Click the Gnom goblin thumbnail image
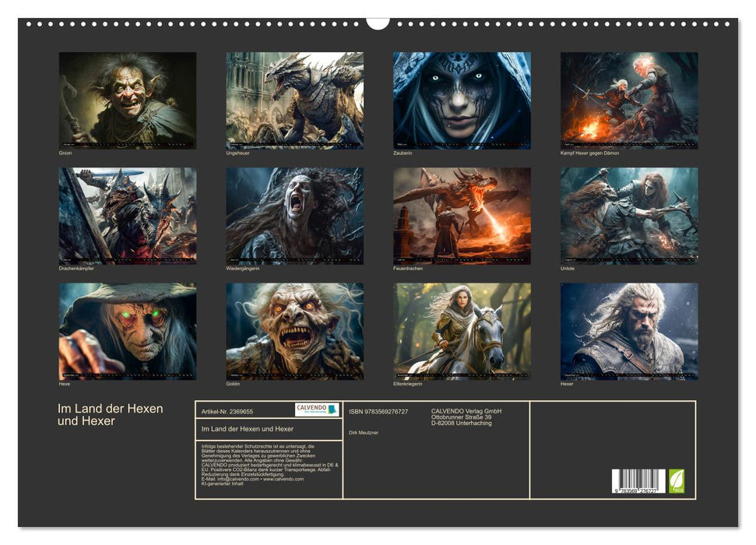Screen dimensions: 756x545 127,100
